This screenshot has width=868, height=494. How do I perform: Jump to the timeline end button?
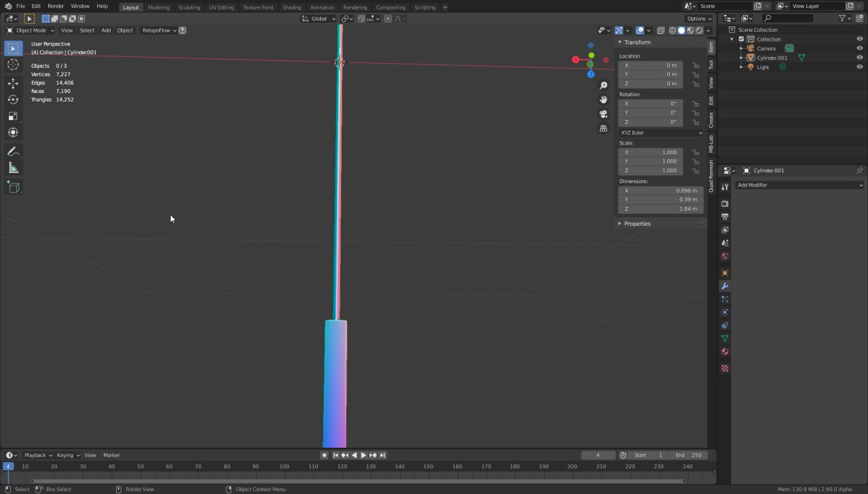(x=382, y=455)
